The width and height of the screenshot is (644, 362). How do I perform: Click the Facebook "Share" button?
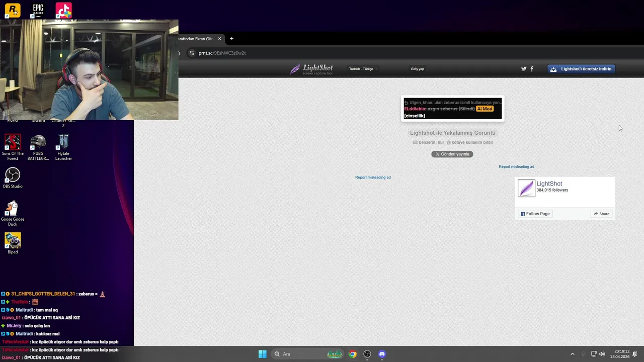[x=601, y=214]
